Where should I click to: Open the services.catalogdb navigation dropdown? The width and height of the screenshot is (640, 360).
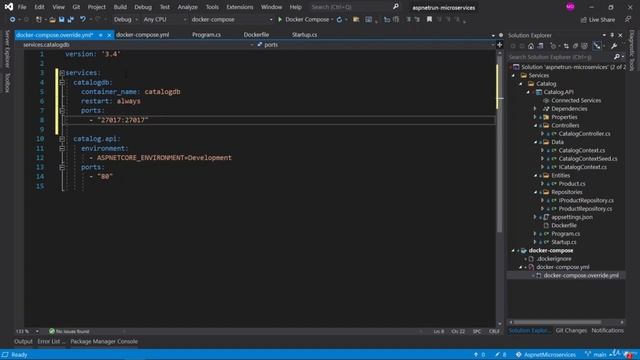tap(138, 45)
